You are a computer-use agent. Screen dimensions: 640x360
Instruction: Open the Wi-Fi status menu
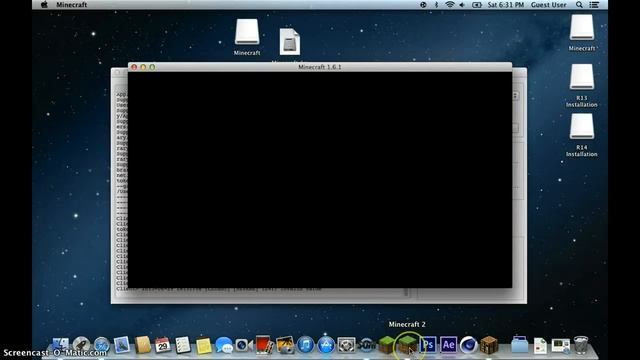point(449,5)
